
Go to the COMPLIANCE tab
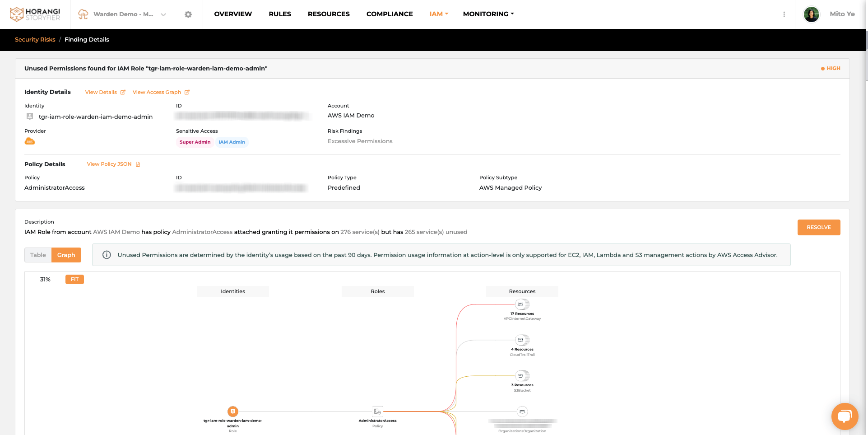point(390,14)
